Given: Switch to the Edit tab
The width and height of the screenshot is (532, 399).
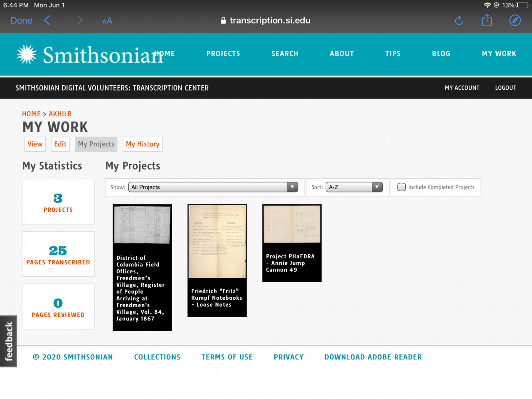Looking at the screenshot, I should [60, 144].
